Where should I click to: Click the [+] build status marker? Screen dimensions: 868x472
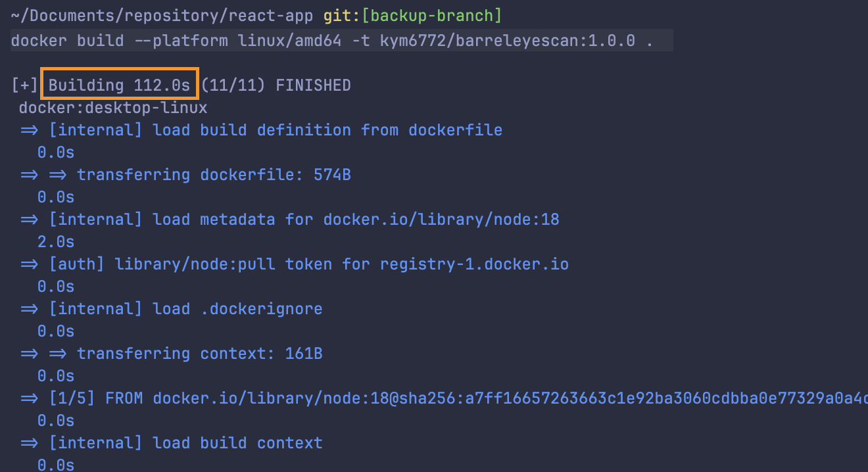(x=24, y=85)
